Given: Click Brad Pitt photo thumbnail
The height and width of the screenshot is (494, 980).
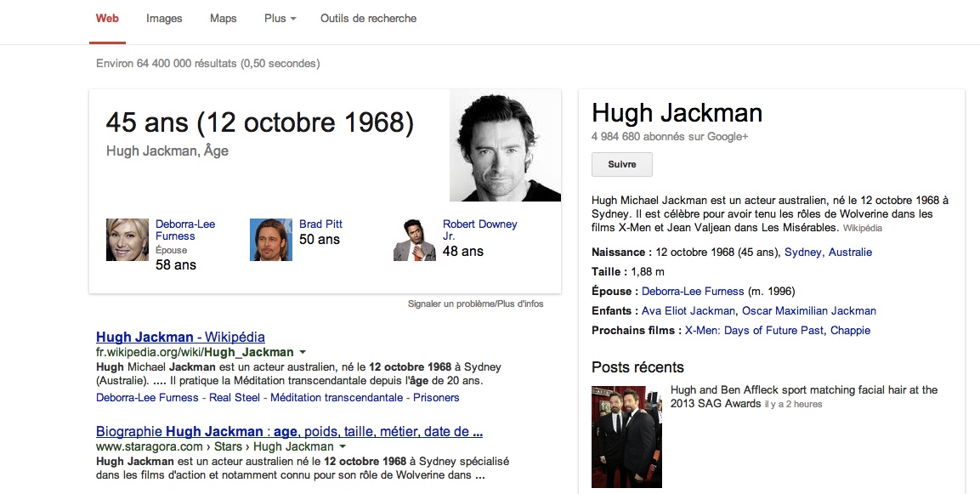Looking at the screenshot, I should 271,240.
